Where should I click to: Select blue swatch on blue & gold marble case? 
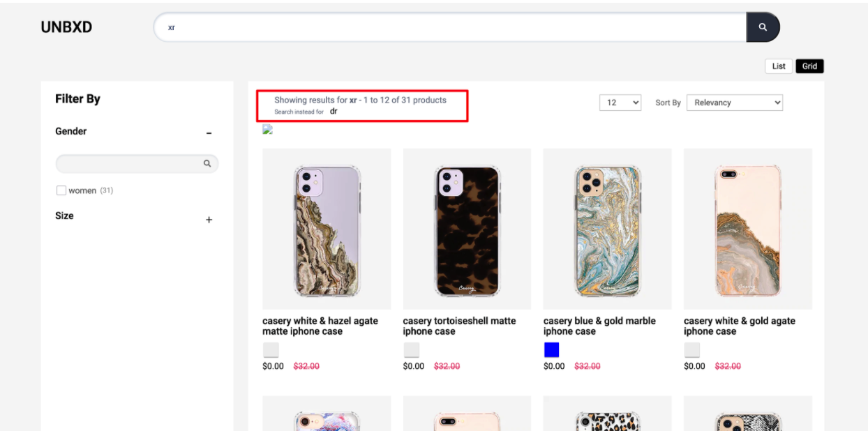[551, 350]
